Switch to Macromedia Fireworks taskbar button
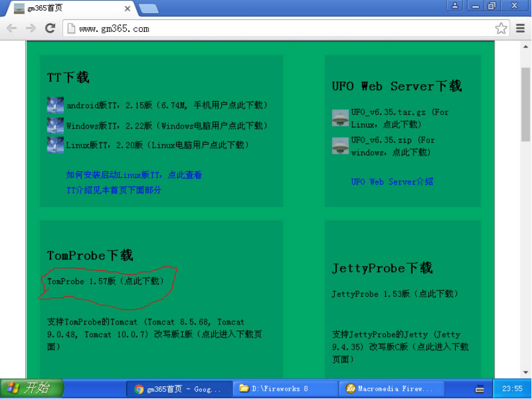This screenshot has width=532, height=399. [x=391, y=389]
